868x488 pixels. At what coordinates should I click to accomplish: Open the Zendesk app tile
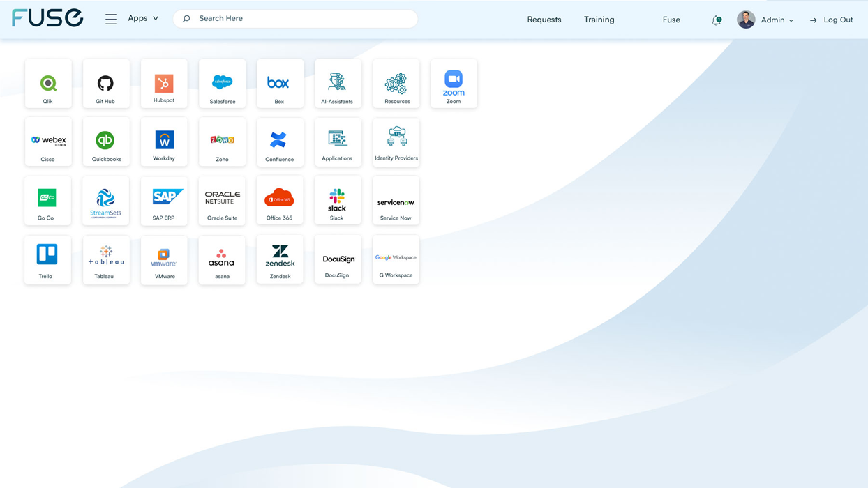pyautogui.click(x=280, y=259)
